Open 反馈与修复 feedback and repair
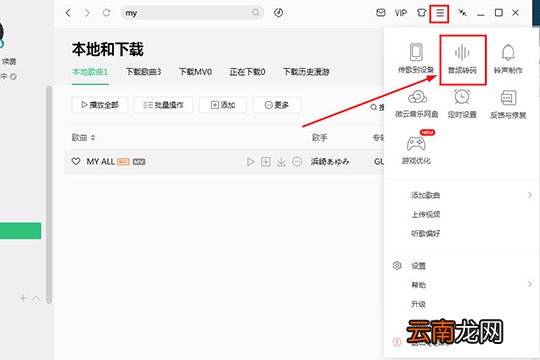Image resolution: width=540 pixels, height=360 pixels. click(x=508, y=104)
